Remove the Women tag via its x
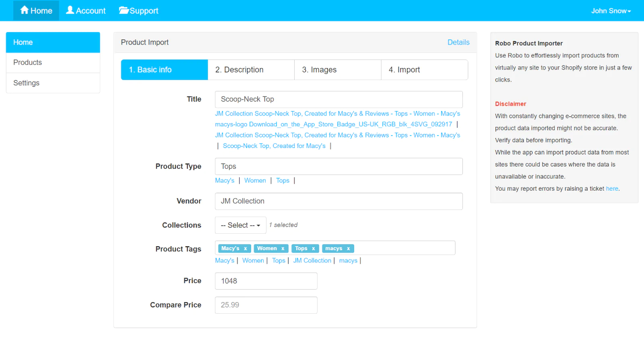 click(283, 249)
